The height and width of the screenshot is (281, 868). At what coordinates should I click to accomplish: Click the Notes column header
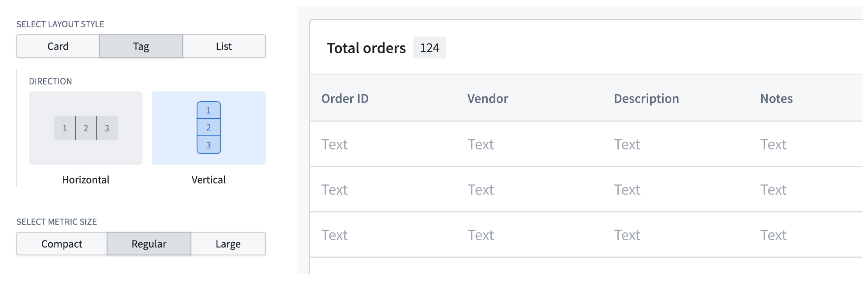776,98
